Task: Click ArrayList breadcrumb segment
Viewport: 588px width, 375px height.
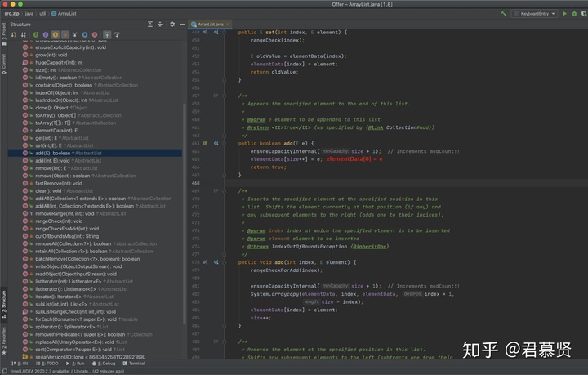Action: (x=64, y=14)
